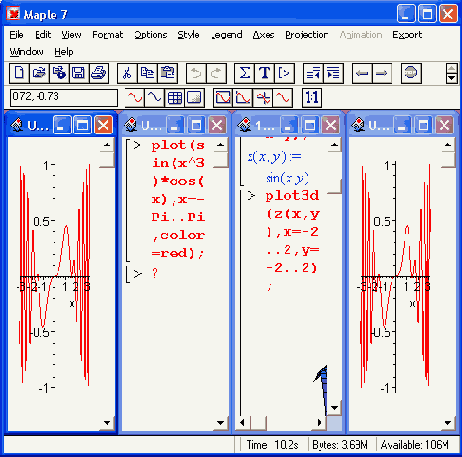Click the coordinates field showing 0.72, -0.73
Screen dimensions: 462x457
click(64, 97)
